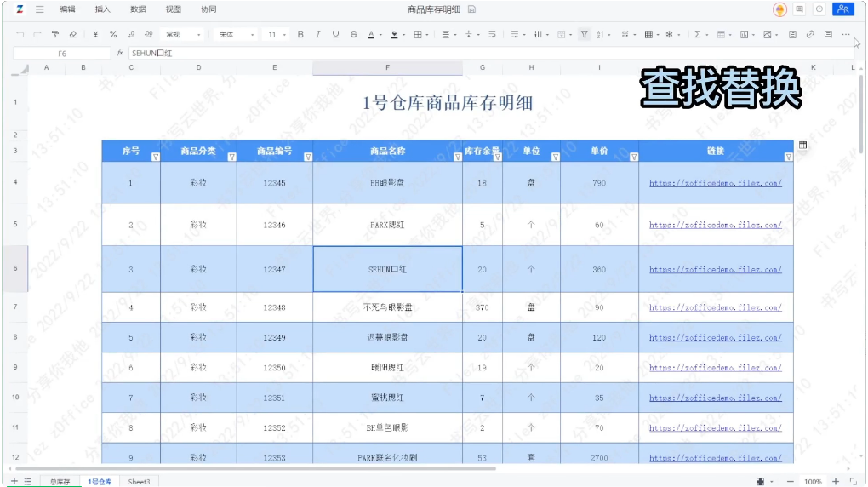
Task: Click the merge cells icon
Action: pyautogui.click(x=562, y=34)
